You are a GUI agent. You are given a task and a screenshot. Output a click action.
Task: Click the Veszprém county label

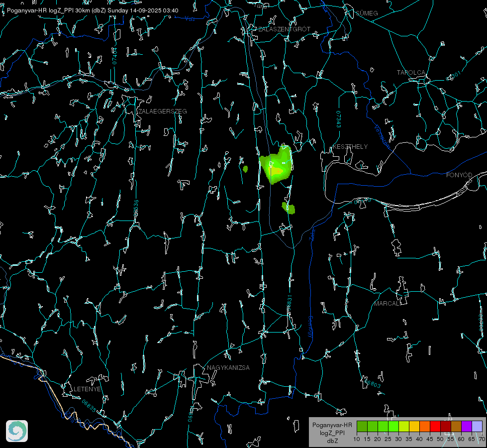tap(382, 137)
